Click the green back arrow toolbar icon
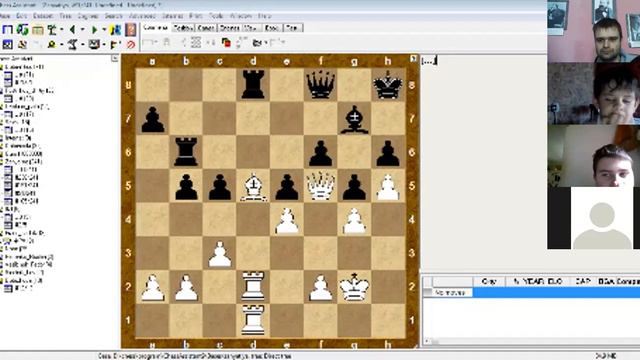 coord(73,29)
